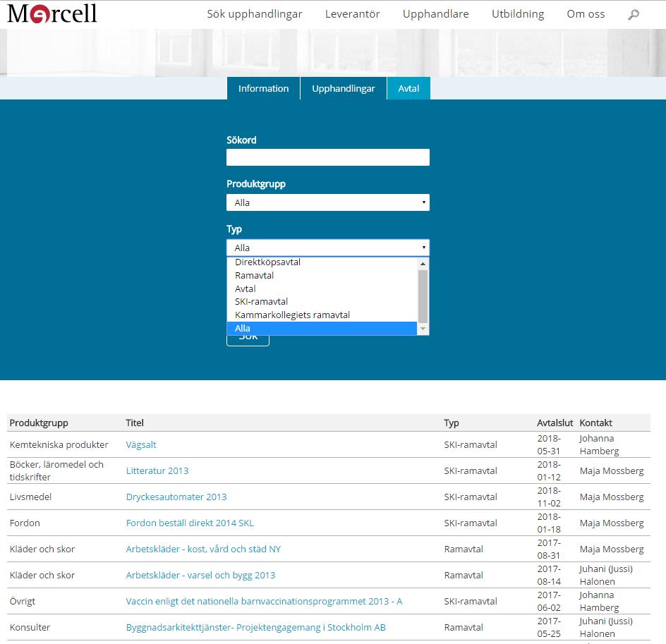This screenshot has height=644, width=666.
Task: Switch to the Upphandlingar tab
Action: point(343,88)
